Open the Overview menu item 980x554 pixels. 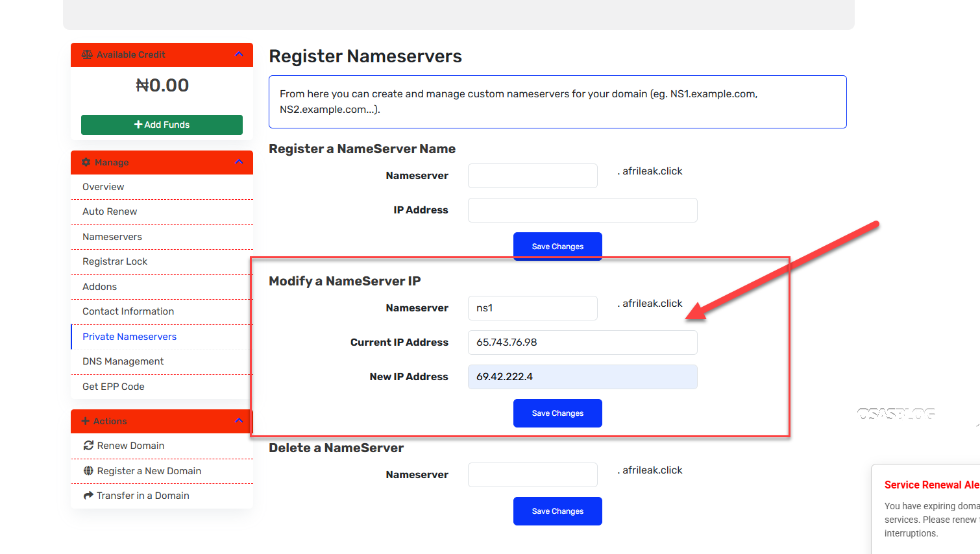point(103,187)
